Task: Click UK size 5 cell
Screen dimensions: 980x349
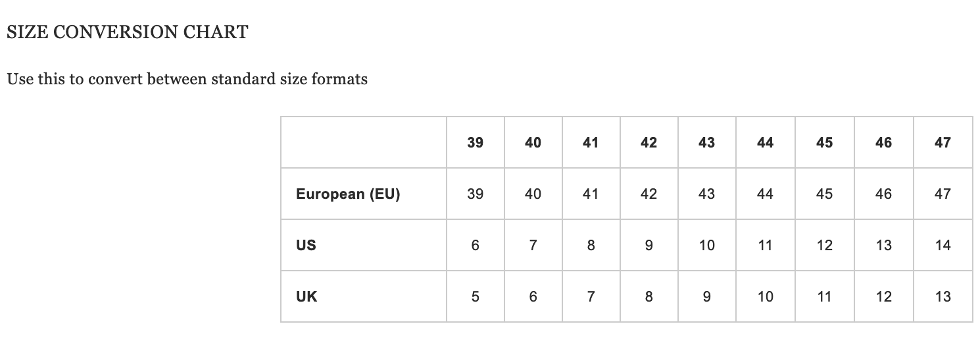Action: point(476,296)
